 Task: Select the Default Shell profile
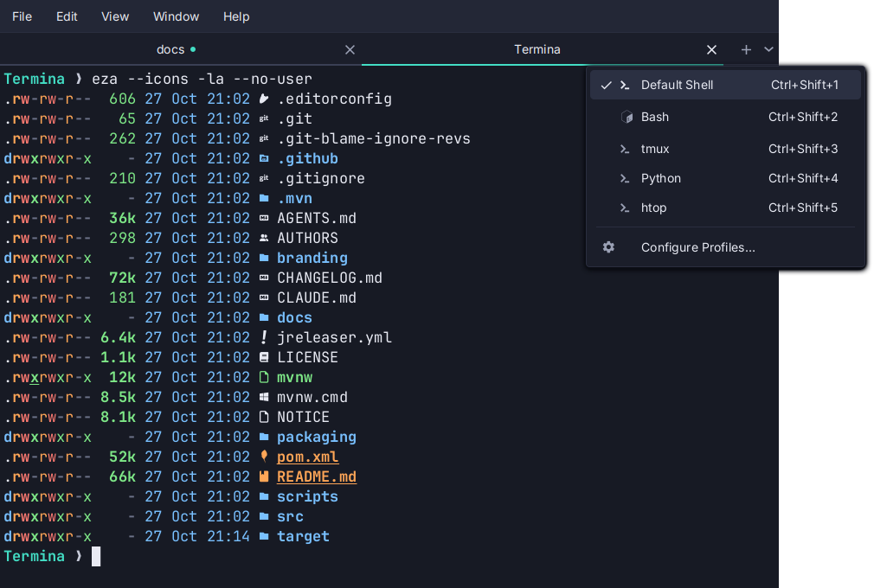(725, 86)
